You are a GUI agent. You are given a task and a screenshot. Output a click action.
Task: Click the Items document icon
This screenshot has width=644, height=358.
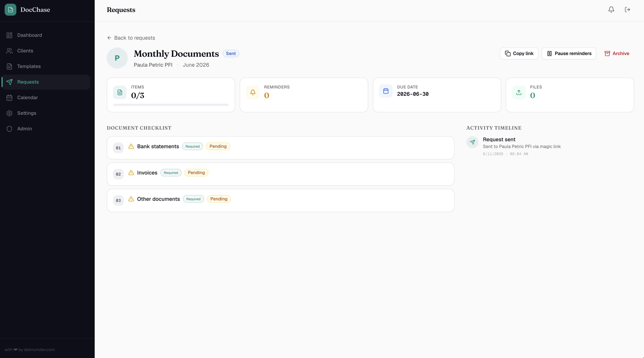(120, 92)
